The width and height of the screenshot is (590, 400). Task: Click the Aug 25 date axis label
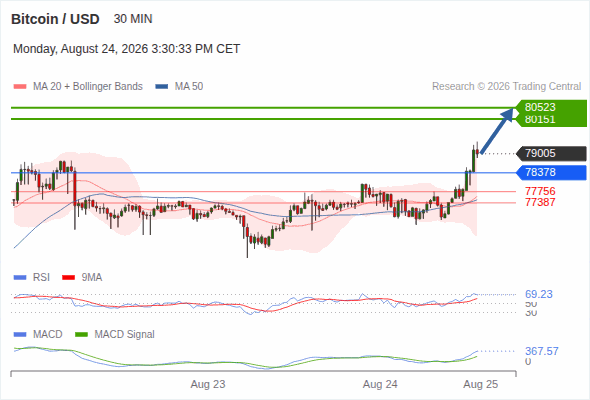click(481, 385)
